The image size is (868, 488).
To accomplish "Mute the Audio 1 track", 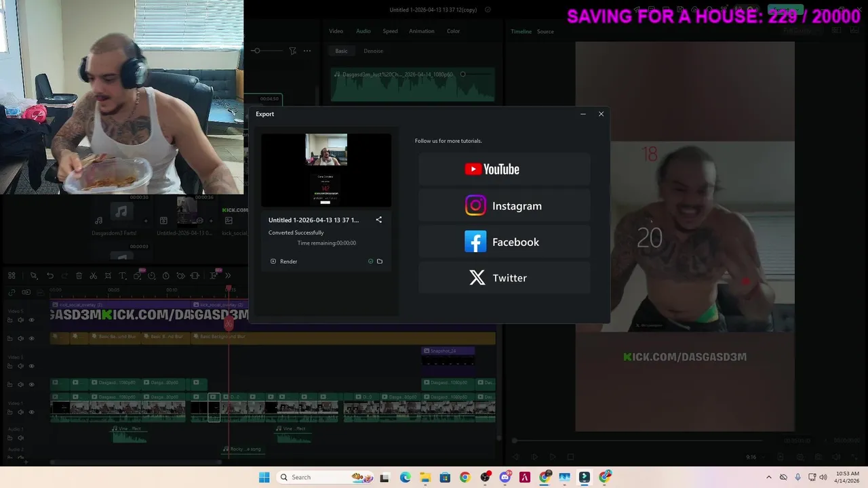I will (20, 438).
